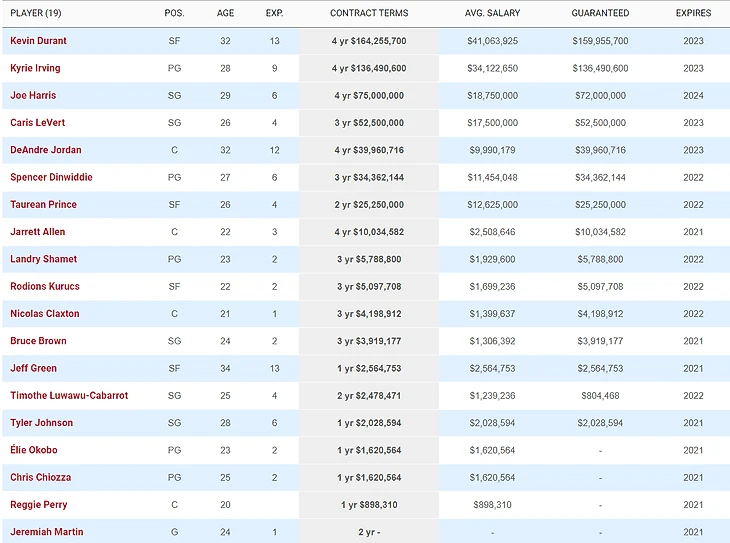
Task: Sort table by POS. column header
Action: [175, 13]
